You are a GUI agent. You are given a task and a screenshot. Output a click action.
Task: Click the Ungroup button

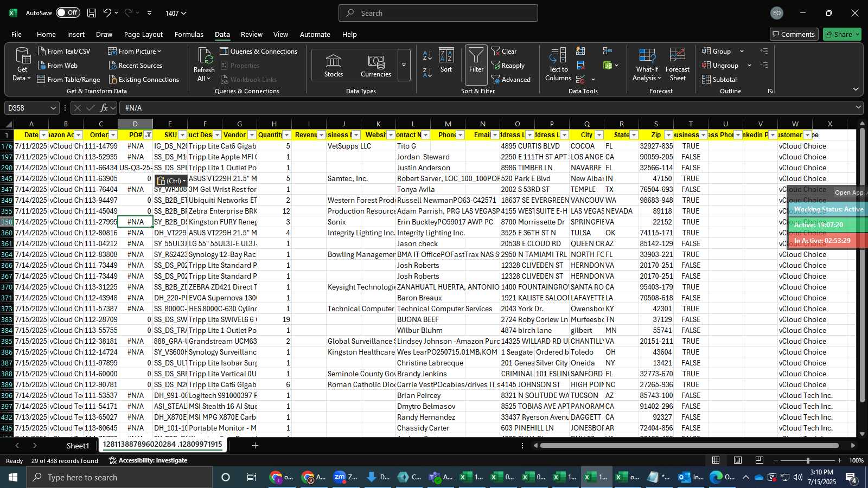tap(720, 65)
